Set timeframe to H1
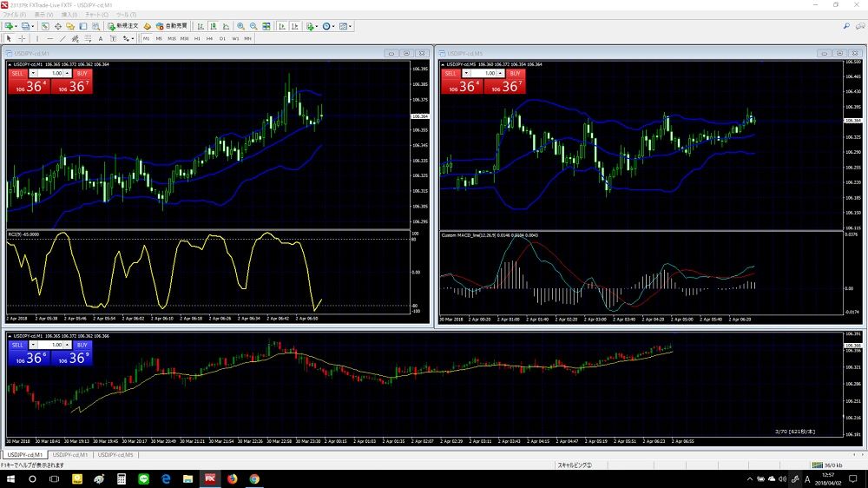The image size is (868, 488). tap(197, 39)
